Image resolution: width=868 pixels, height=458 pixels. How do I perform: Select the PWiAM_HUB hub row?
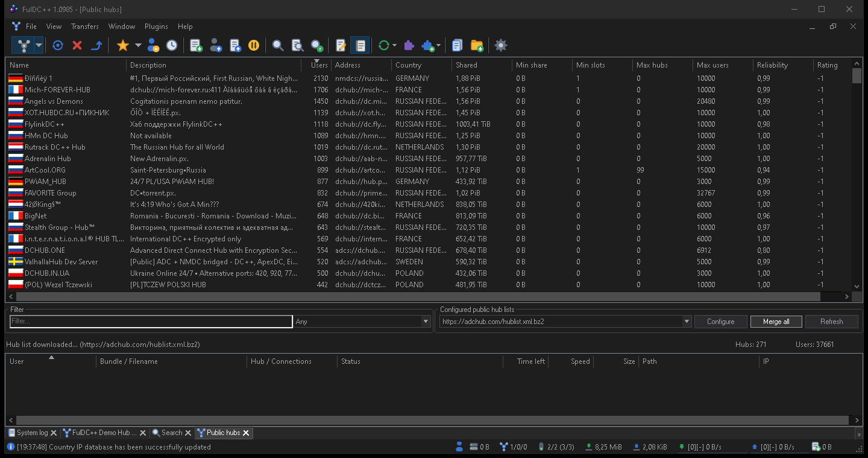(429, 182)
